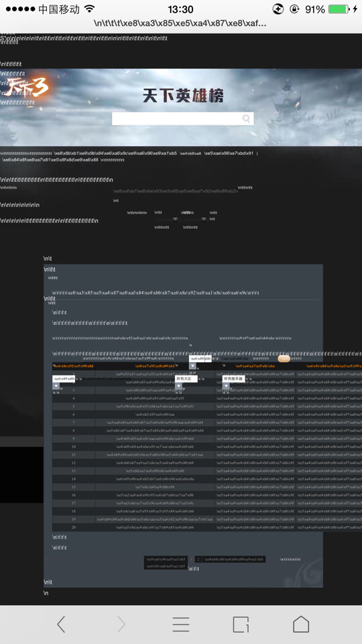Image resolution: width=362 pixels, height=644 pixels.
Task: Tap the browser back arrow
Action: 61,625
